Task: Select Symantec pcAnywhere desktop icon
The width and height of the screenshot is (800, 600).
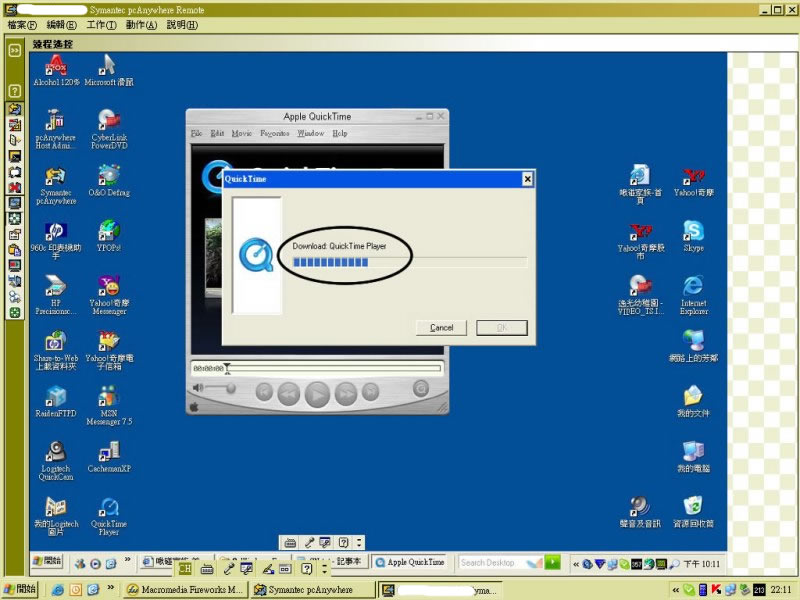Action: (x=56, y=185)
